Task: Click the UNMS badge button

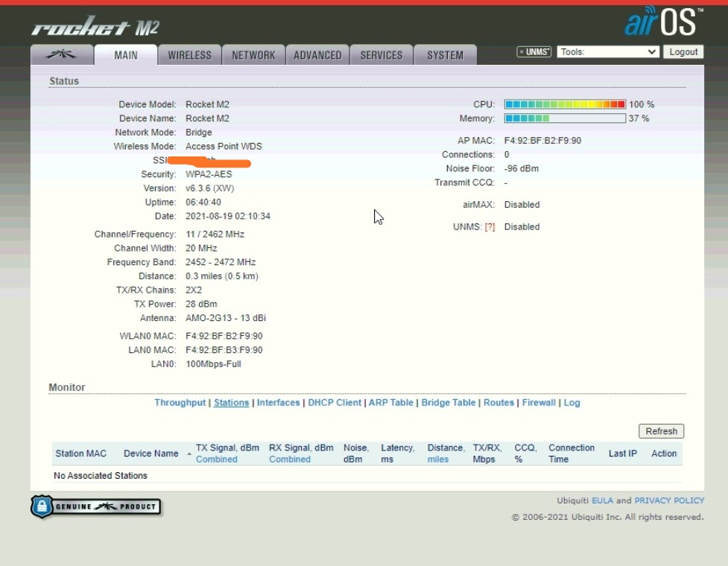Action: point(534,52)
